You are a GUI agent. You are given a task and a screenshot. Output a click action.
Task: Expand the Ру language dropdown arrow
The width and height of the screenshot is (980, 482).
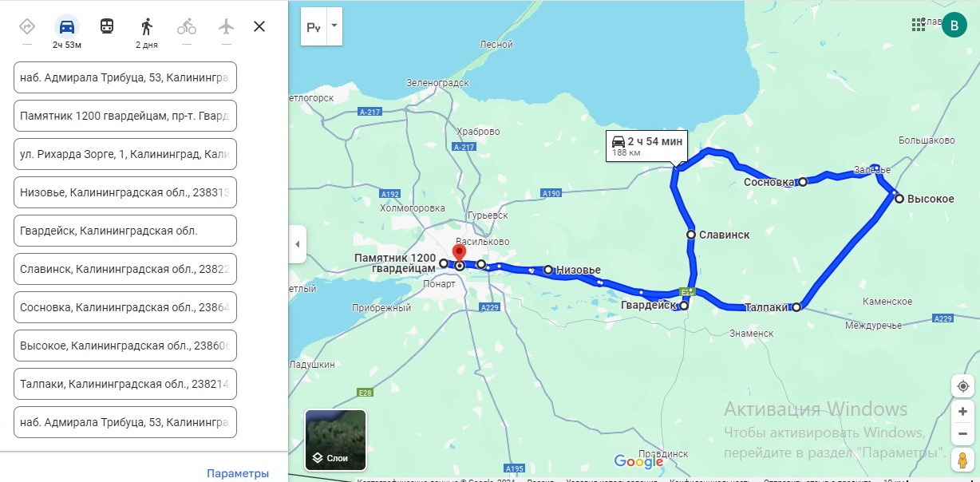tap(334, 26)
